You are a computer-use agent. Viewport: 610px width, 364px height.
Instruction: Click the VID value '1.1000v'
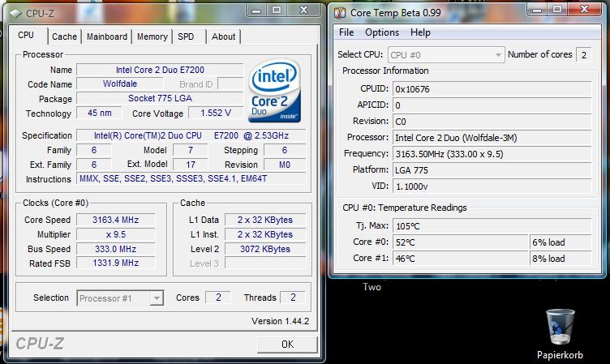click(x=492, y=186)
